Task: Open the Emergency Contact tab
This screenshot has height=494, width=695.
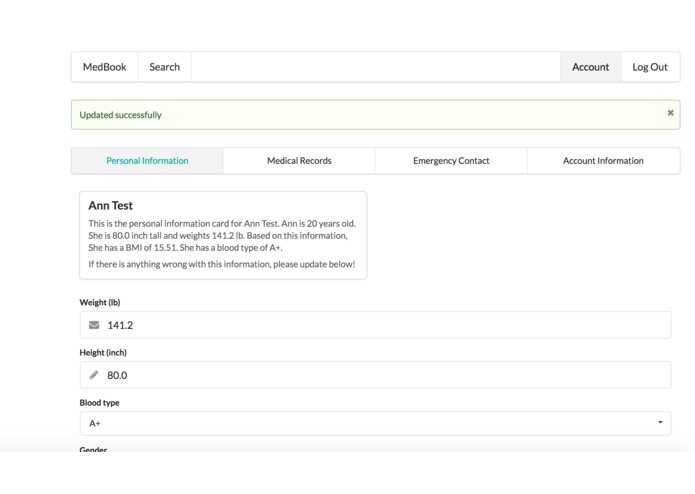Action: click(451, 161)
